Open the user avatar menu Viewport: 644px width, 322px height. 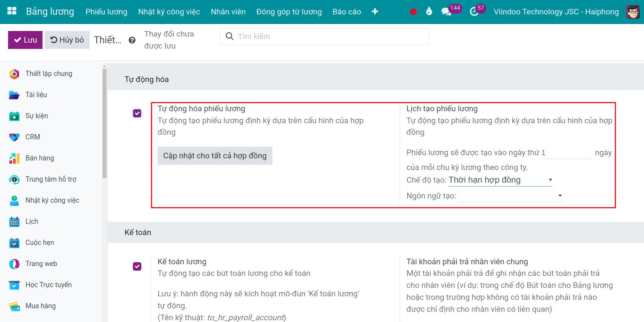(x=633, y=12)
